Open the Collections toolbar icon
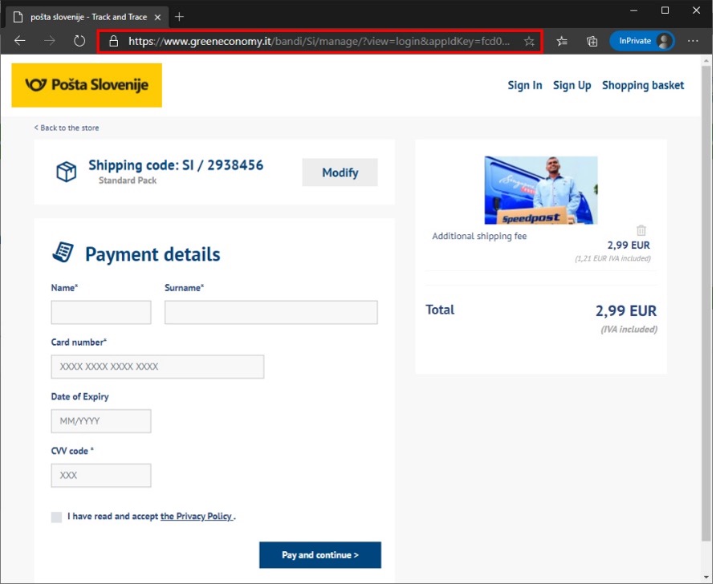Image resolution: width=716 pixels, height=588 pixels. point(592,41)
